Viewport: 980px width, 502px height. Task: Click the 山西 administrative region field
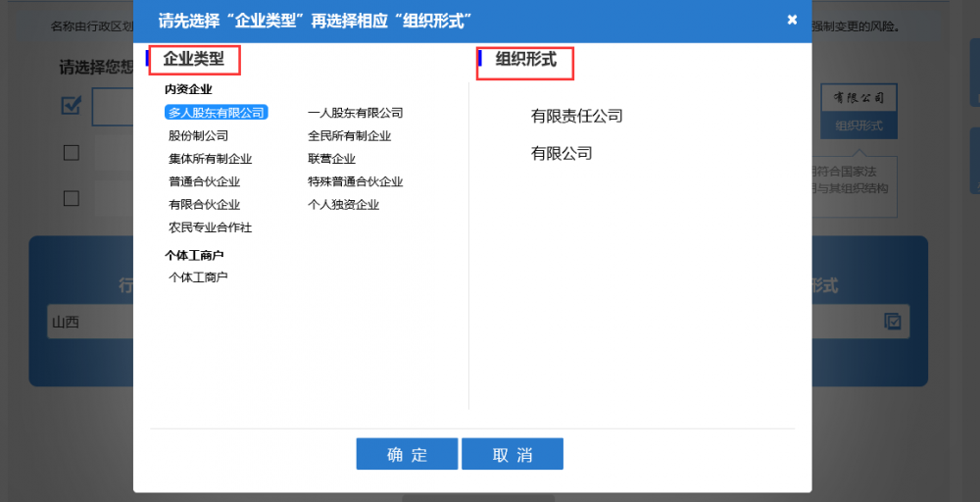tap(90, 322)
